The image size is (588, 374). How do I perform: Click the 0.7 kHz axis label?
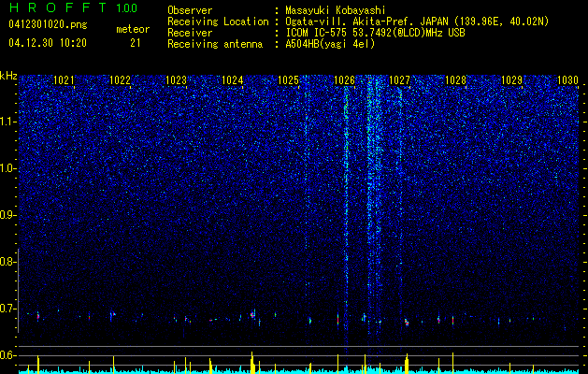pyautogui.click(x=7, y=309)
